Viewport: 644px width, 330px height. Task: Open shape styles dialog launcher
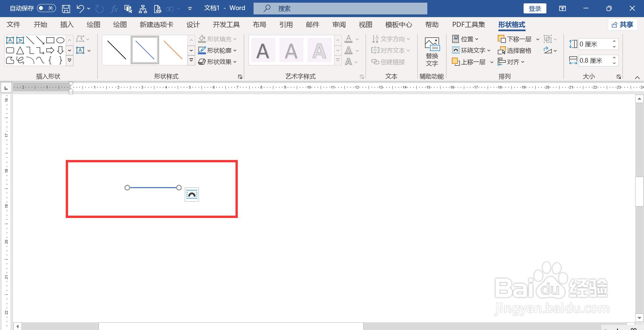pos(240,77)
